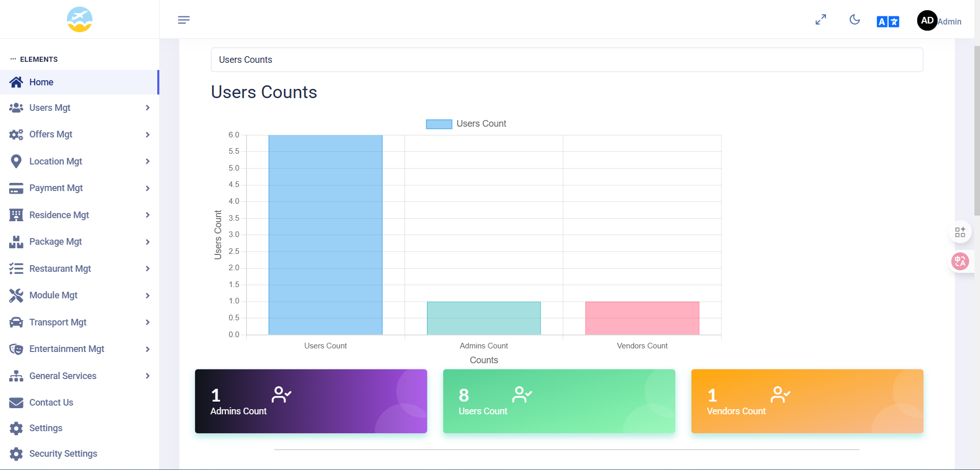Toggle the Users Count legend swatch

click(439, 124)
